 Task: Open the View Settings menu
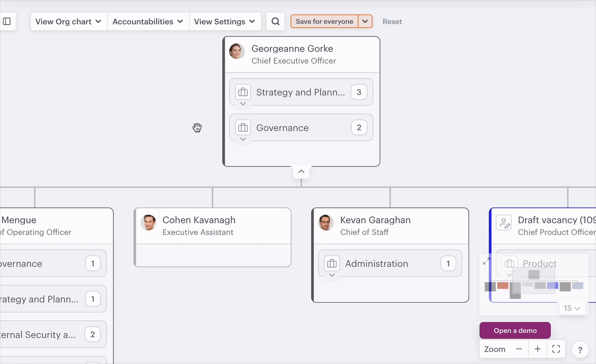tap(224, 21)
